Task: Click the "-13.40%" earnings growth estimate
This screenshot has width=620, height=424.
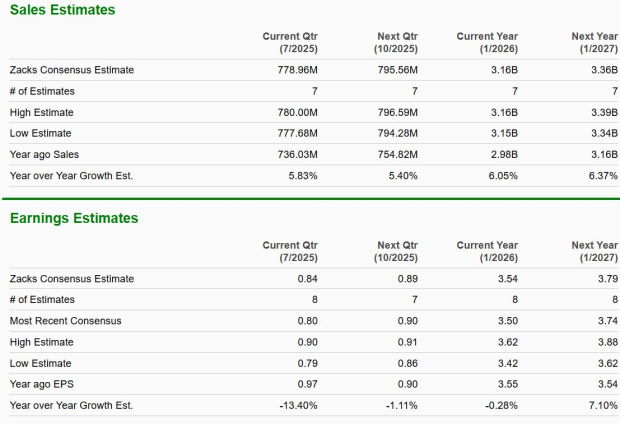Action: 298,405
